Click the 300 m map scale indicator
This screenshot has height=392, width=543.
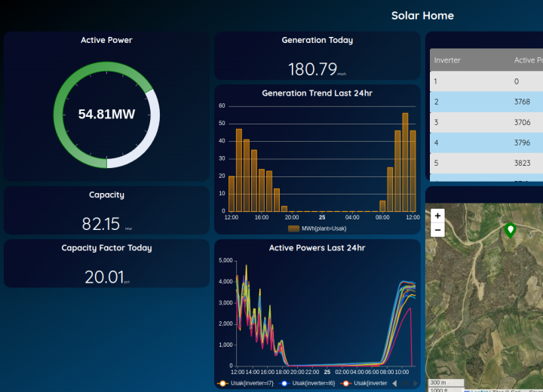(446, 383)
